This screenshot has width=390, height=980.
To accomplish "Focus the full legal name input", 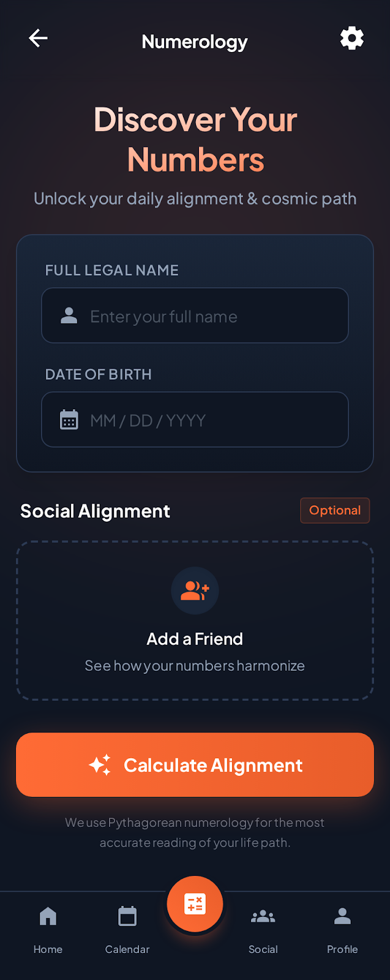I will (x=208, y=316).
